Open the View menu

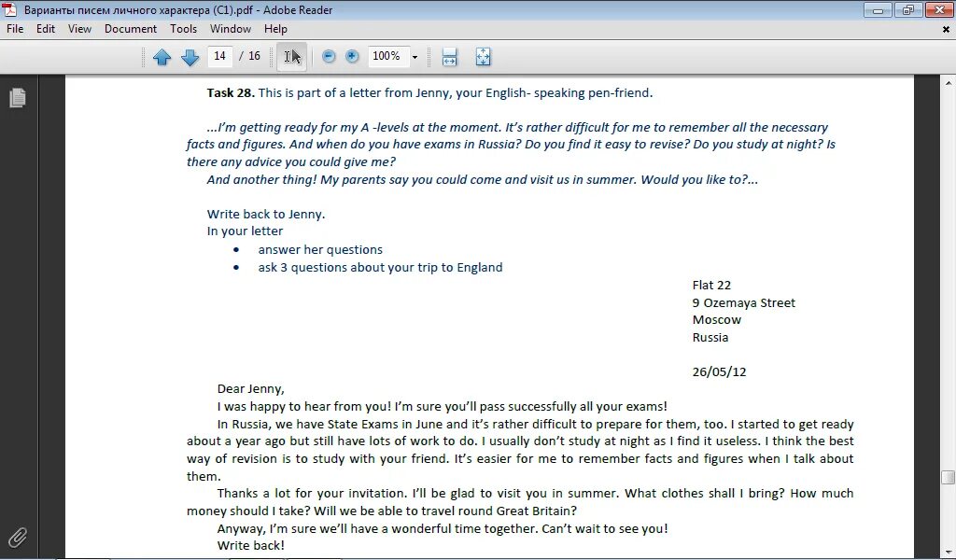tap(80, 29)
